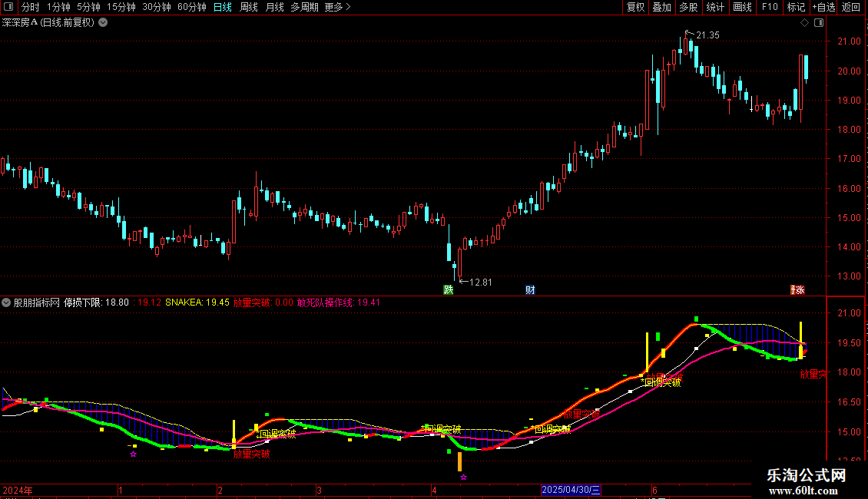Click the 21.35 high price label

(x=707, y=35)
